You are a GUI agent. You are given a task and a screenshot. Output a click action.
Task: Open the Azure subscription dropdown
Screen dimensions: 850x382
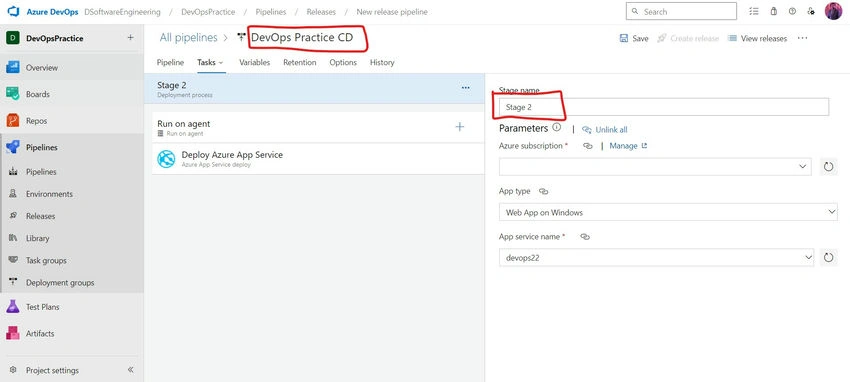tap(655, 167)
